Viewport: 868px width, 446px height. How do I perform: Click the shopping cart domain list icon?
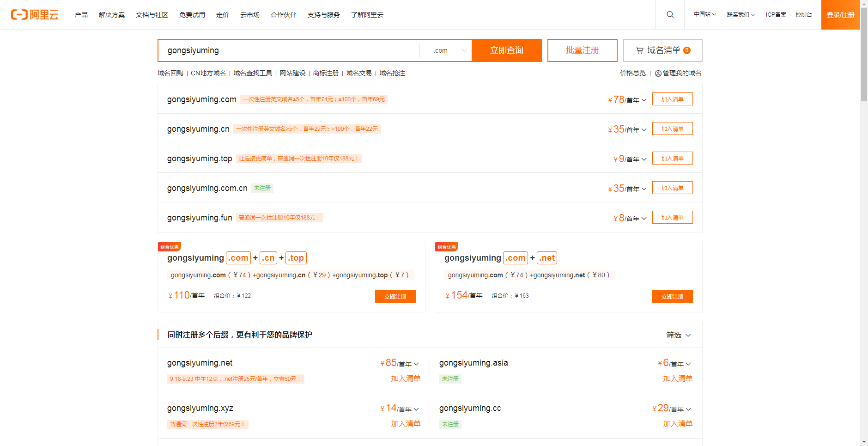pyautogui.click(x=639, y=50)
